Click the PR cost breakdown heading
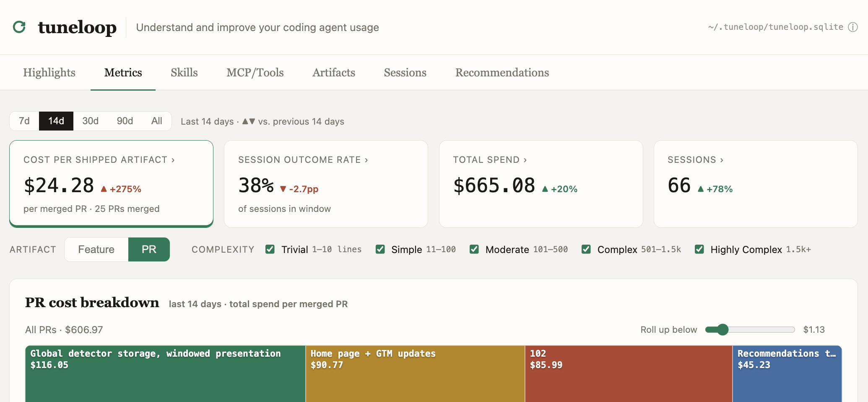This screenshot has width=868, height=402. click(x=92, y=303)
